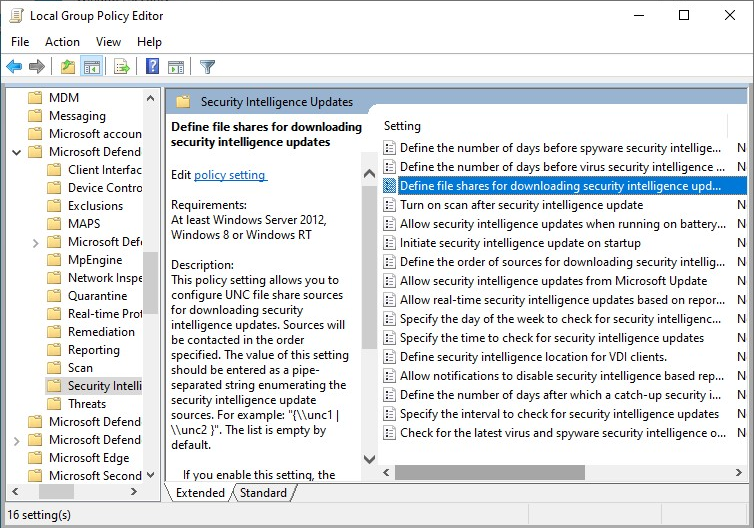Image resolution: width=754 pixels, height=528 pixels.
Task: Click policy icon beside Define security intelligence location
Action: click(x=390, y=357)
